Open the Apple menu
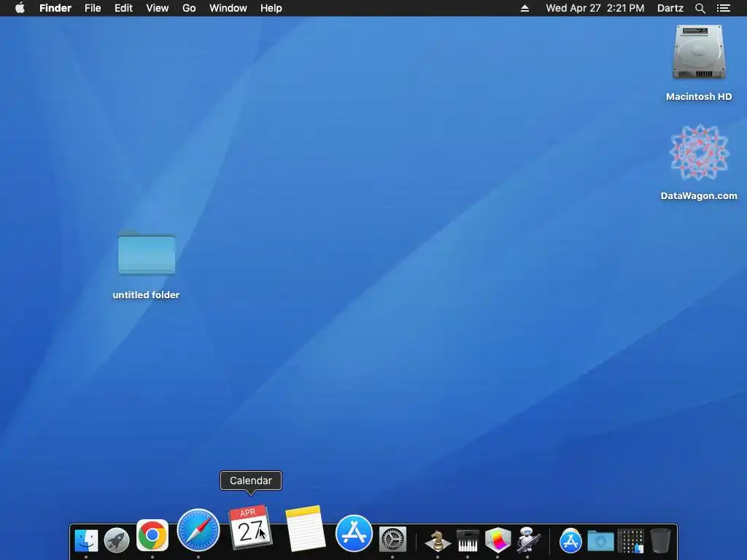 (x=20, y=7)
